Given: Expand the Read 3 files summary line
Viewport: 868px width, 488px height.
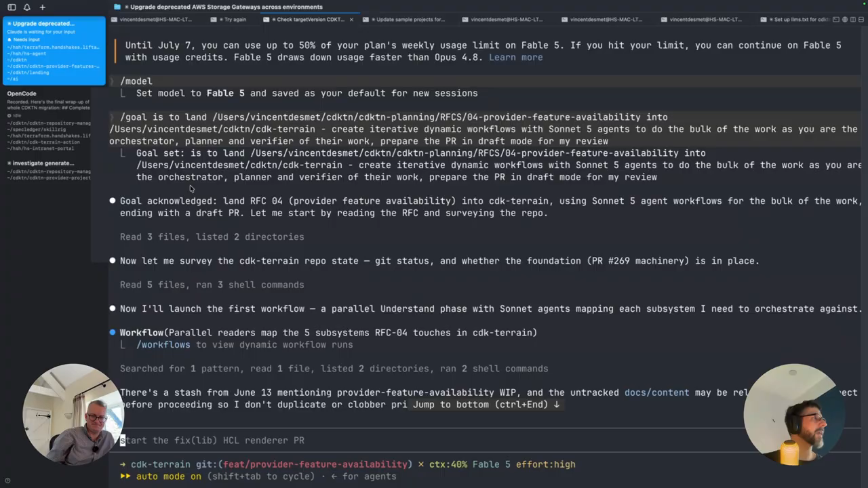Looking at the screenshot, I should tap(212, 237).
